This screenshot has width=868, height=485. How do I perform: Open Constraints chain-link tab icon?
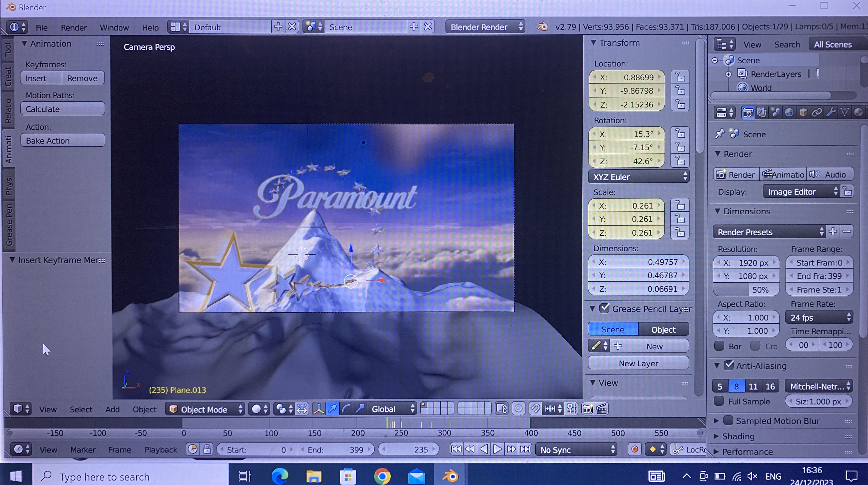[x=817, y=113]
